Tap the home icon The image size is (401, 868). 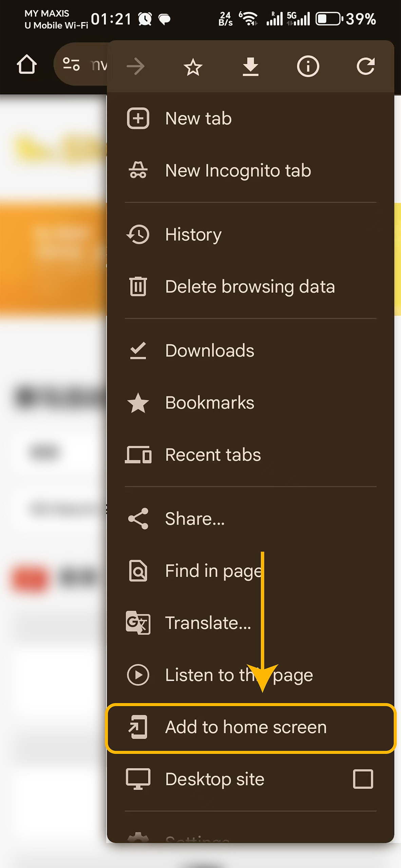(27, 64)
